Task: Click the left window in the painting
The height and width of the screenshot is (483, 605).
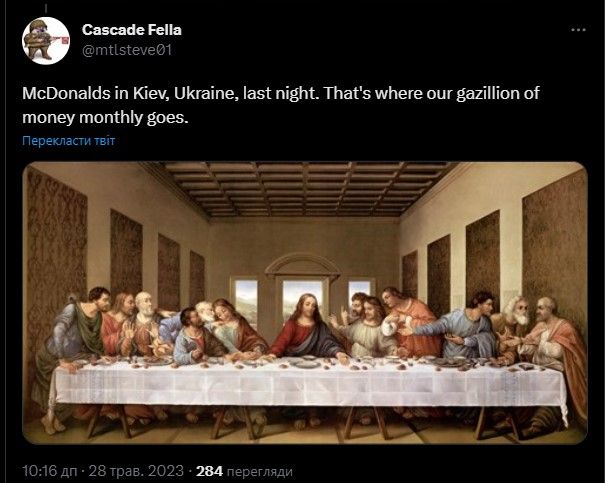Action: (245, 301)
